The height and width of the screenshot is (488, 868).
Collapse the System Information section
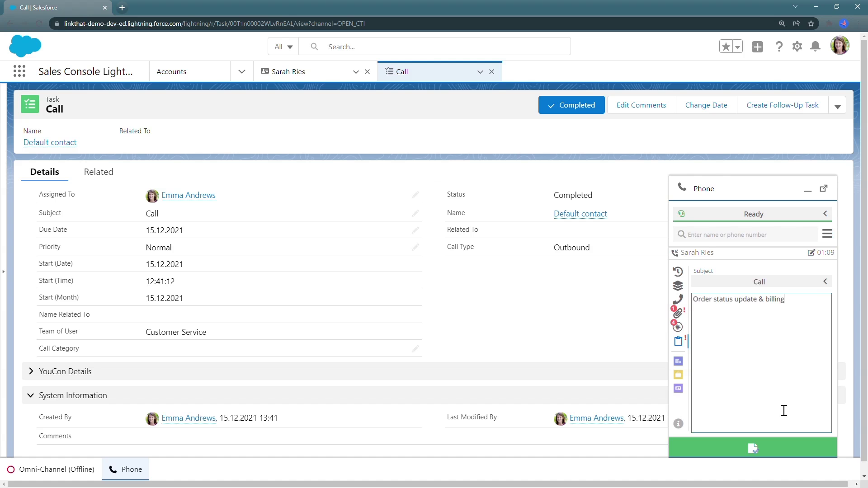(31, 395)
